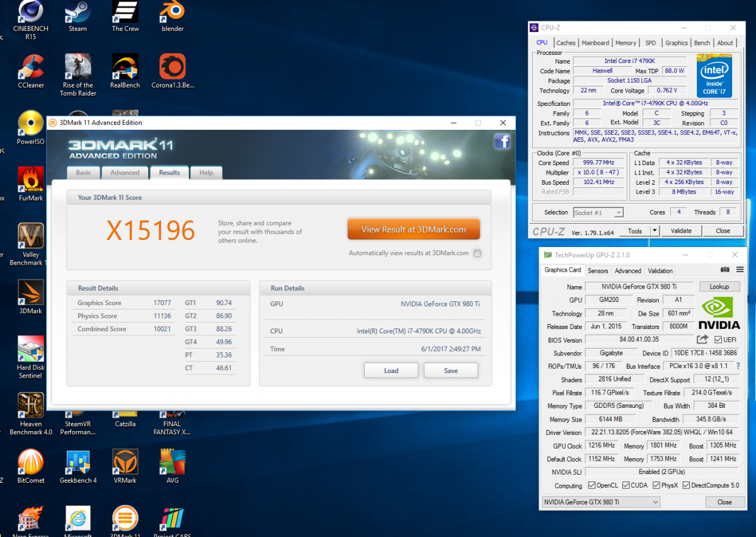Switch to the SPD tab in CPU-Z
Screen dimensions: 756x537
point(650,43)
